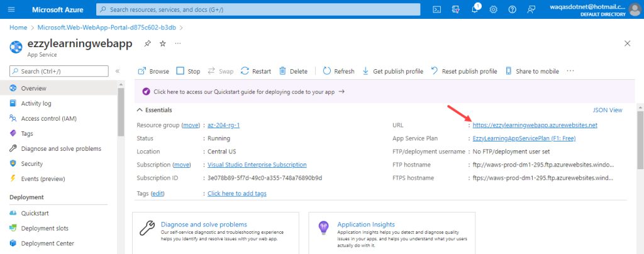The image size is (644, 254).
Task: Open the Cloud Shell icon
Action: [437, 9]
